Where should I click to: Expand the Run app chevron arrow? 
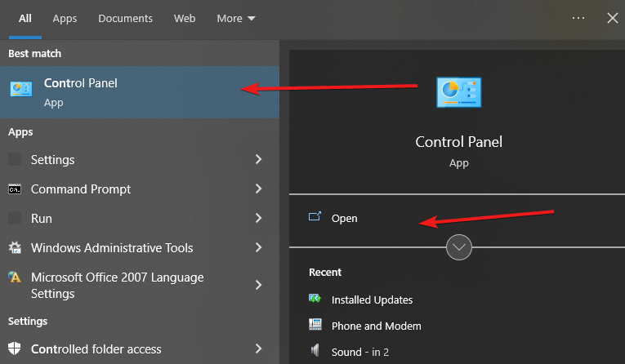coord(258,219)
